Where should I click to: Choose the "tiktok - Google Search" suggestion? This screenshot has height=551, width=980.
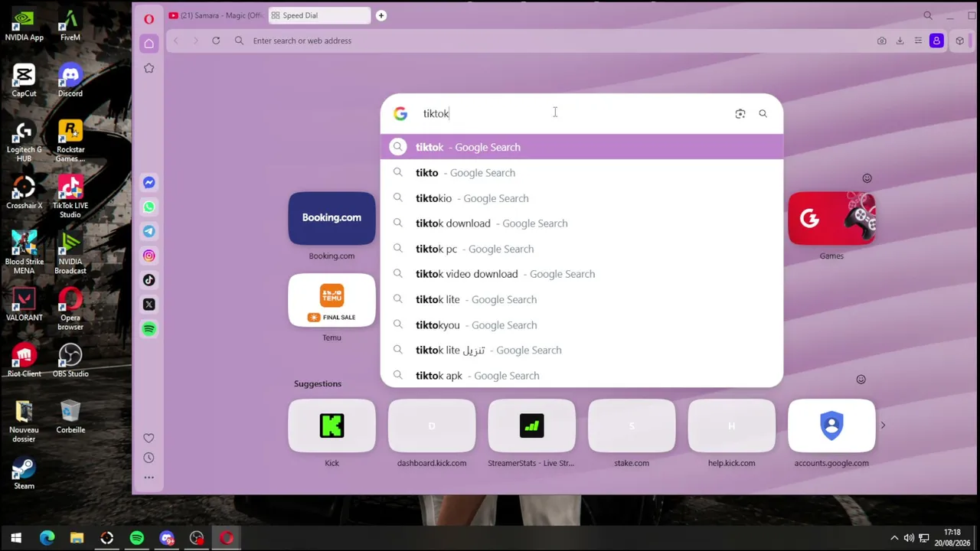pyautogui.click(x=582, y=147)
